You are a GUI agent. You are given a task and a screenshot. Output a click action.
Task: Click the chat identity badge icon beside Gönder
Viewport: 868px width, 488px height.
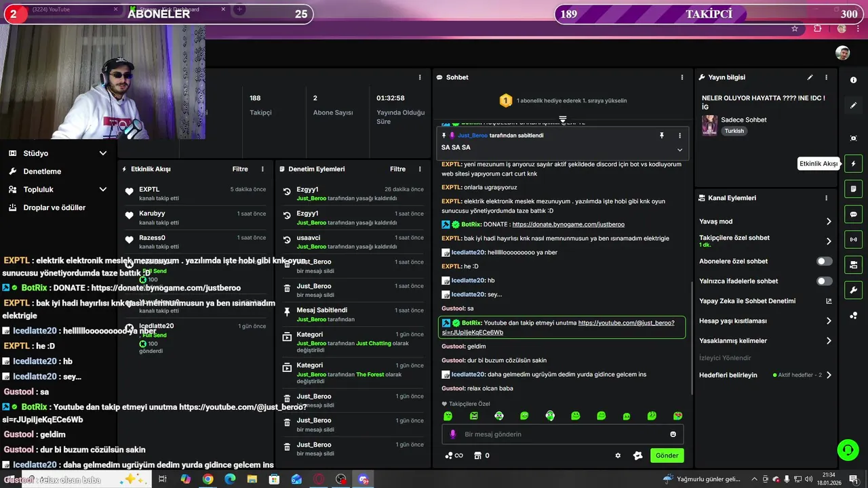(x=637, y=455)
